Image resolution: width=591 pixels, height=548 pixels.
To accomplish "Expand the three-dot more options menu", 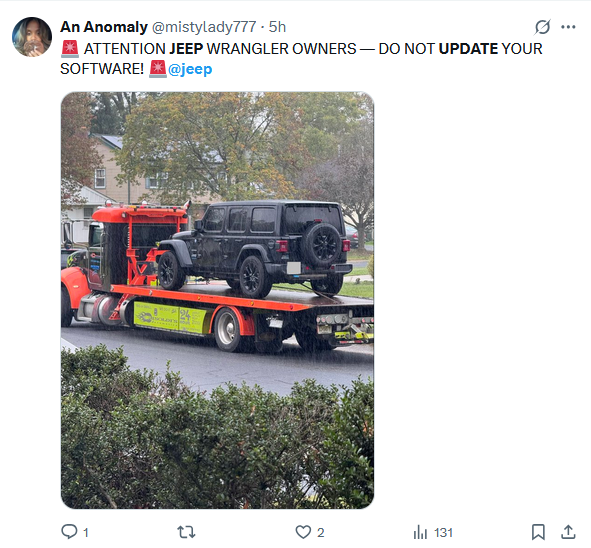I will pyautogui.click(x=568, y=27).
